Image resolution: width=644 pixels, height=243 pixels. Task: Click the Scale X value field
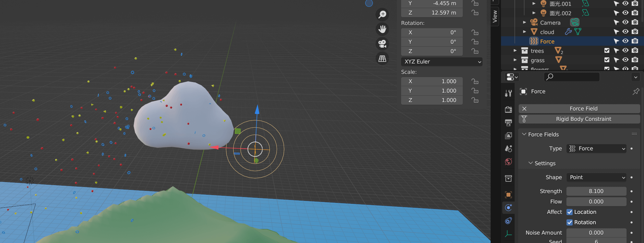432,81
